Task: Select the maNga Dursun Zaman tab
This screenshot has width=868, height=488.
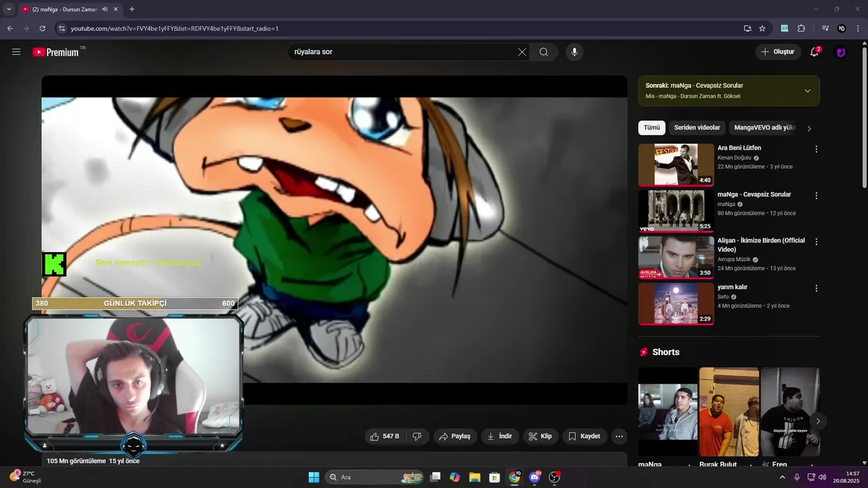Action: (x=70, y=9)
